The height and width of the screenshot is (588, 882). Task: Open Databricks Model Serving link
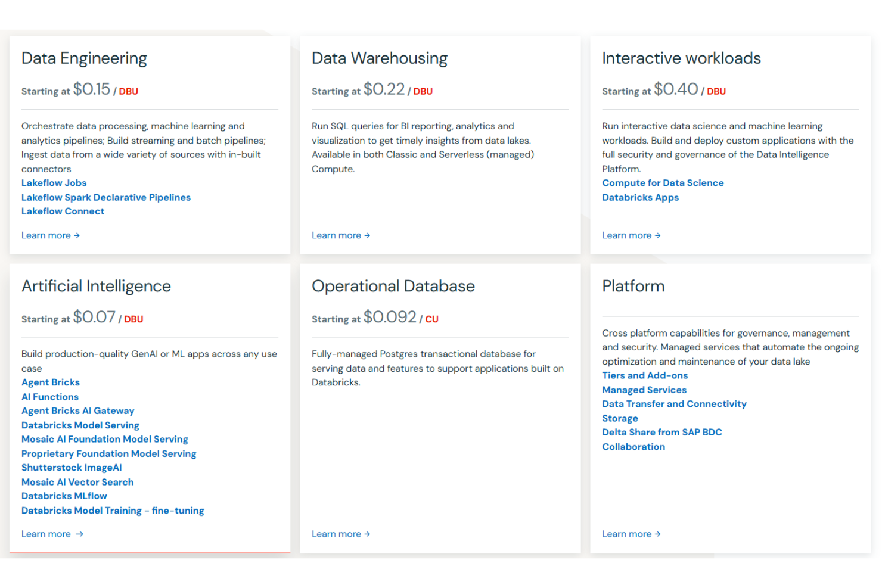point(80,425)
